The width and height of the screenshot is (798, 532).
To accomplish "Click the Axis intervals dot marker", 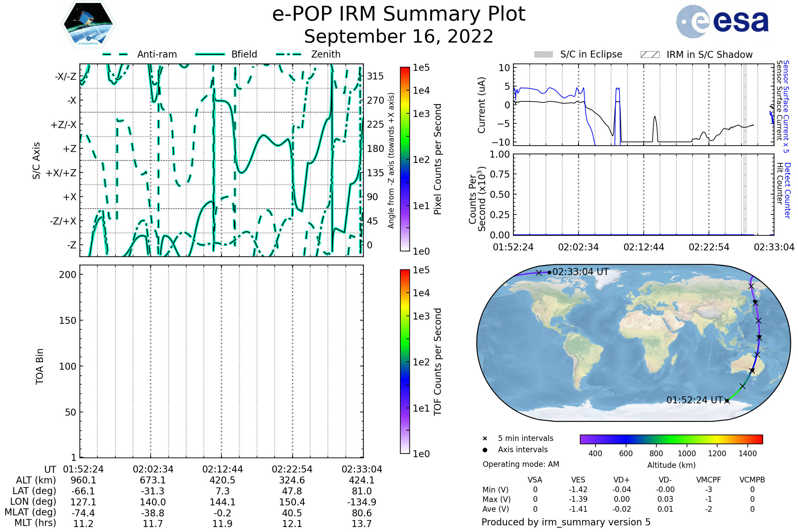I will [485, 450].
